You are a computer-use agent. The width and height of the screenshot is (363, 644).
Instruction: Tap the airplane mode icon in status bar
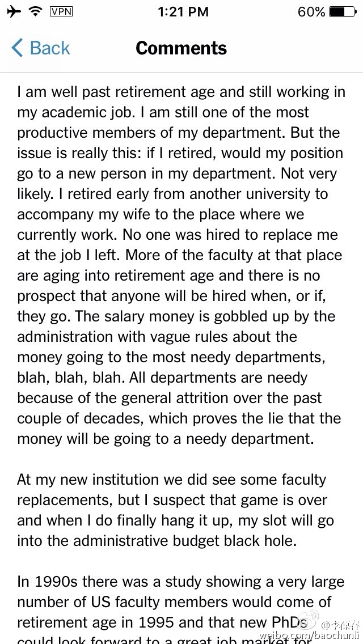[15, 11]
